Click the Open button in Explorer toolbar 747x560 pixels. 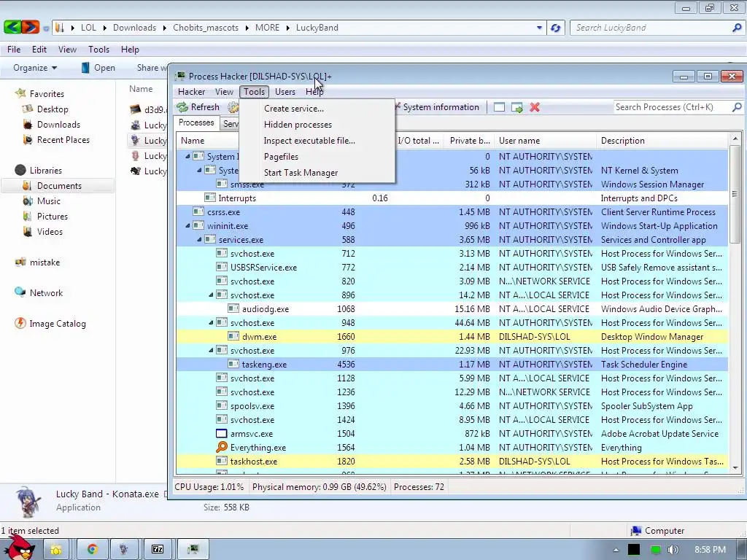98,68
